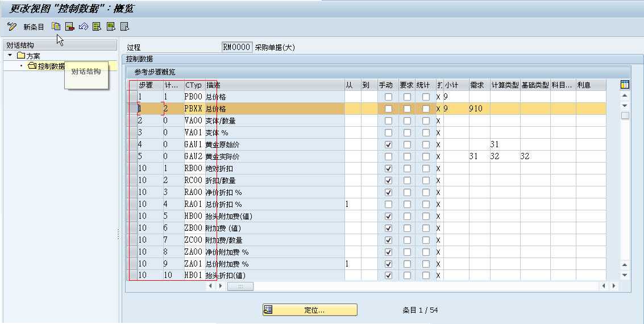This screenshot has width=644, height=324.
Task: Click 黄金实际价 description cell
Action: coord(275,156)
